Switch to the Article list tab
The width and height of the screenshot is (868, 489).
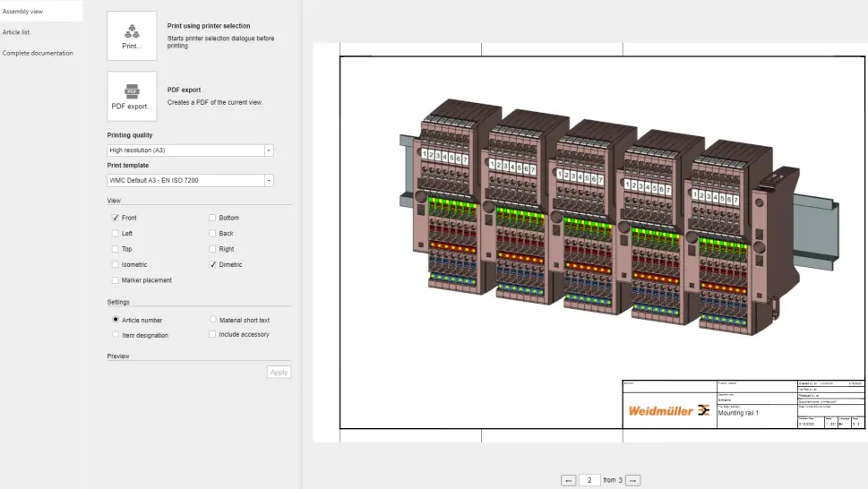click(16, 31)
